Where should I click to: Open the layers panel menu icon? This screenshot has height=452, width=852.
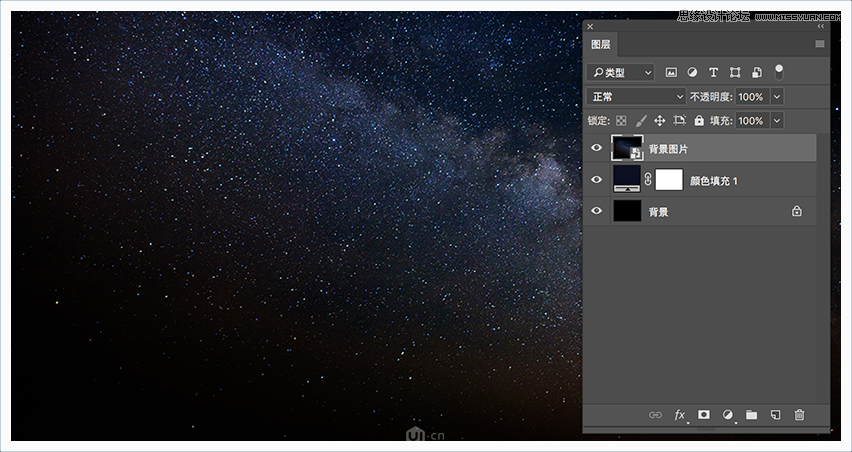coord(820,44)
